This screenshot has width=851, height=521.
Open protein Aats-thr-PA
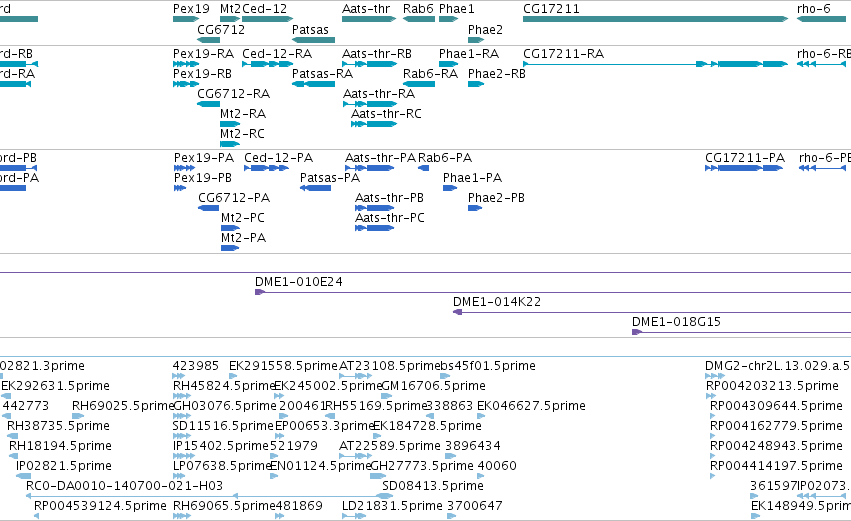370,168
